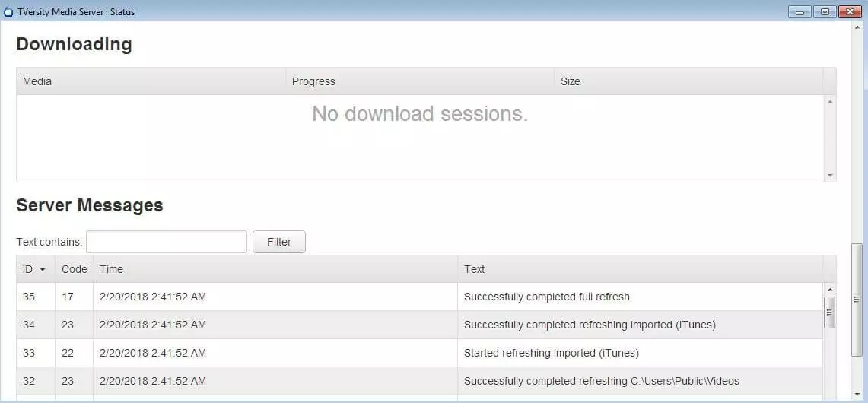Viewport: 868px width, 403px height.
Task: Click the Media column header
Action: point(151,81)
